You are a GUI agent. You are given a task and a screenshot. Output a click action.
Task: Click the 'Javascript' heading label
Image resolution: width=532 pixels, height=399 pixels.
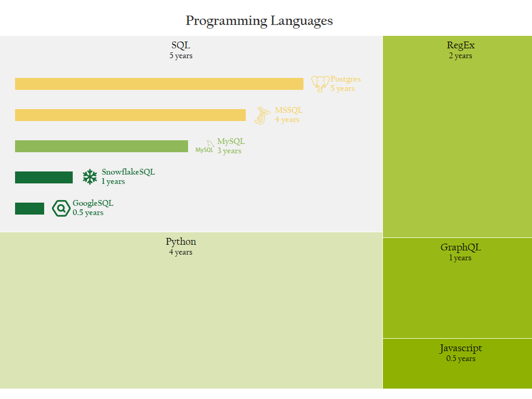(460, 348)
